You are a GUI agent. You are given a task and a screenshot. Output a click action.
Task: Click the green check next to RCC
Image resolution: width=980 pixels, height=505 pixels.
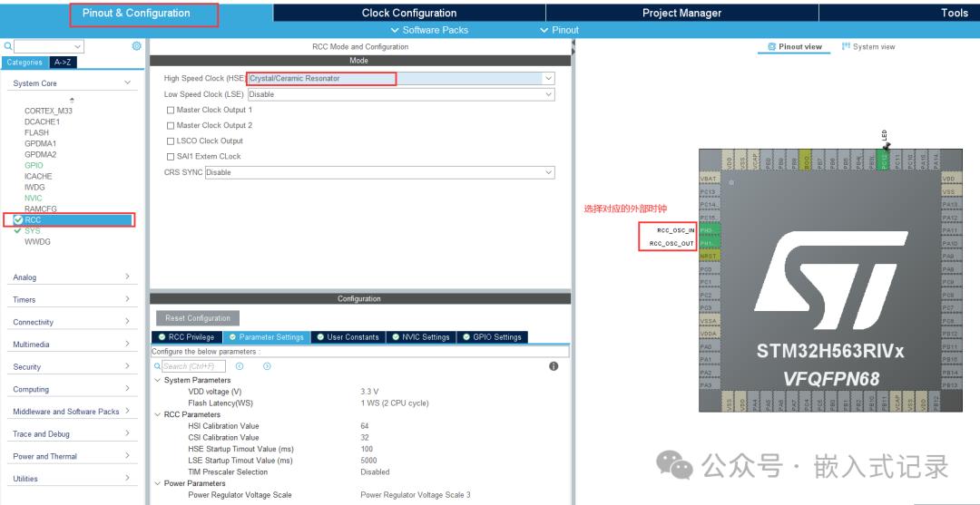(18, 219)
